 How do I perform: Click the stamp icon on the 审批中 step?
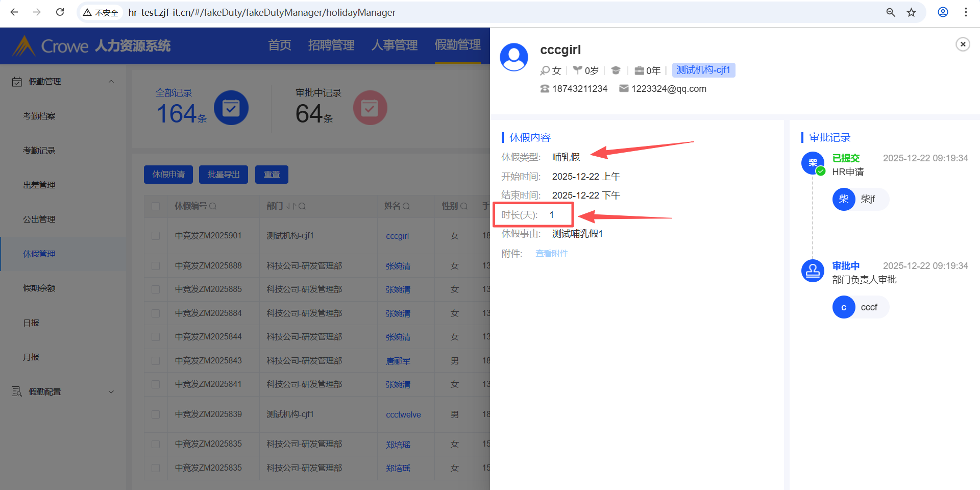click(x=813, y=271)
